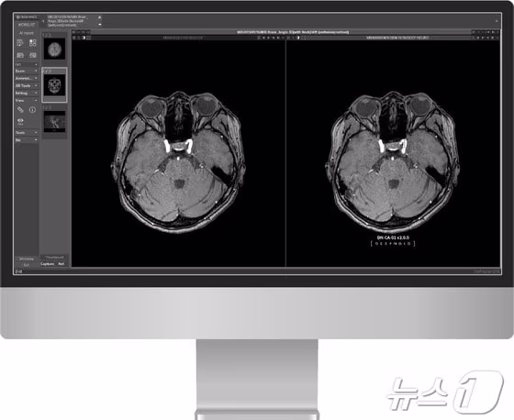Expand the Zoom dropdown
This screenshot has width=514, height=420.
(x=27, y=71)
